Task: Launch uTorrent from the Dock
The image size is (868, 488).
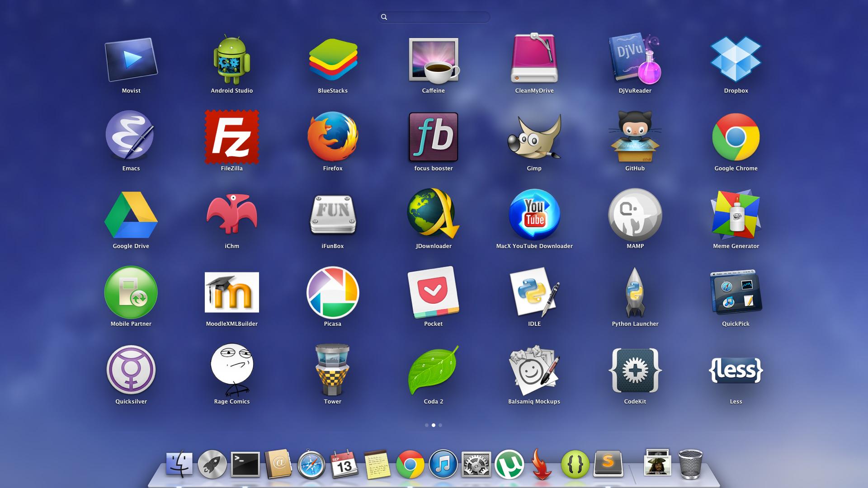Action: tap(509, 465)
